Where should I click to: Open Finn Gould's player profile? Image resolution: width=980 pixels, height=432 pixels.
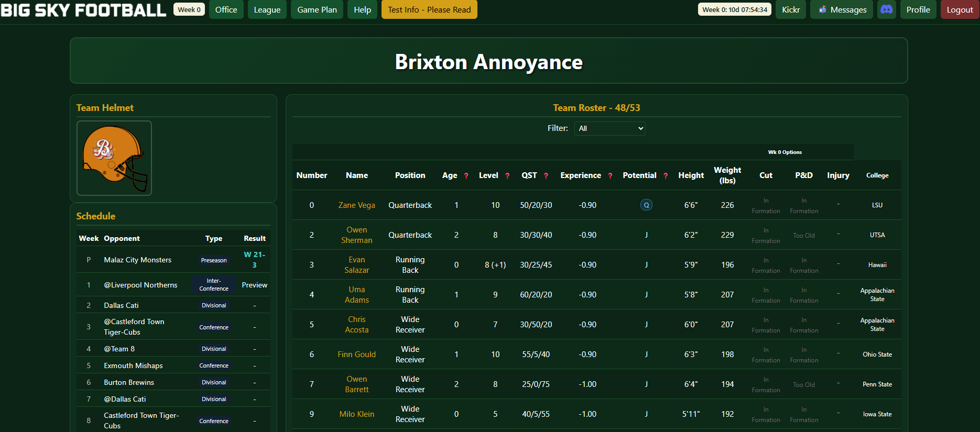coord(356,355)
